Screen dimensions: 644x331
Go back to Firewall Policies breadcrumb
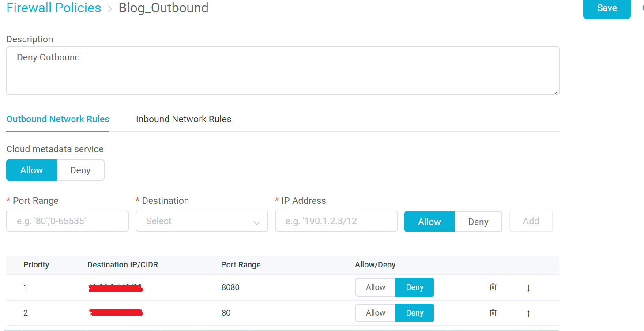(54, 8)
